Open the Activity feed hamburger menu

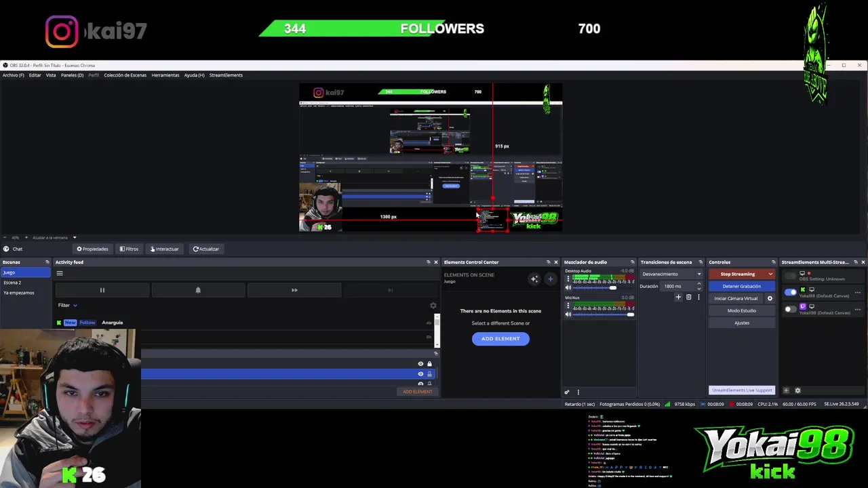[x=60, y=273]
